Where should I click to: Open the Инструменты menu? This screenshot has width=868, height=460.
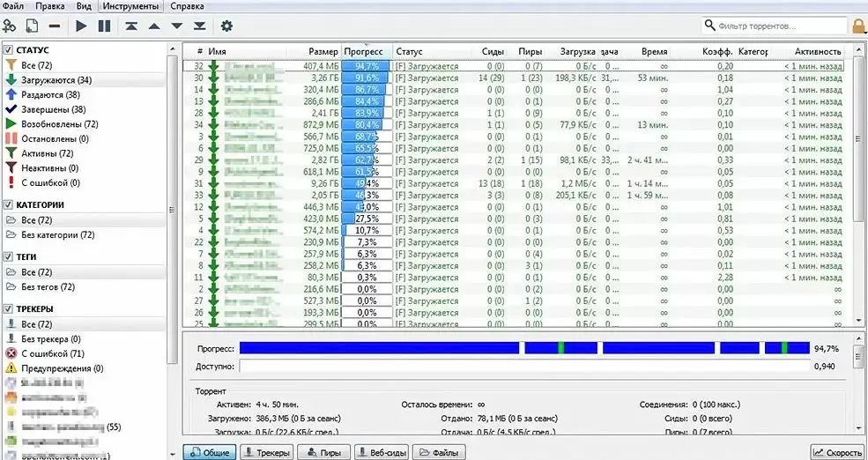click(124, 6)
